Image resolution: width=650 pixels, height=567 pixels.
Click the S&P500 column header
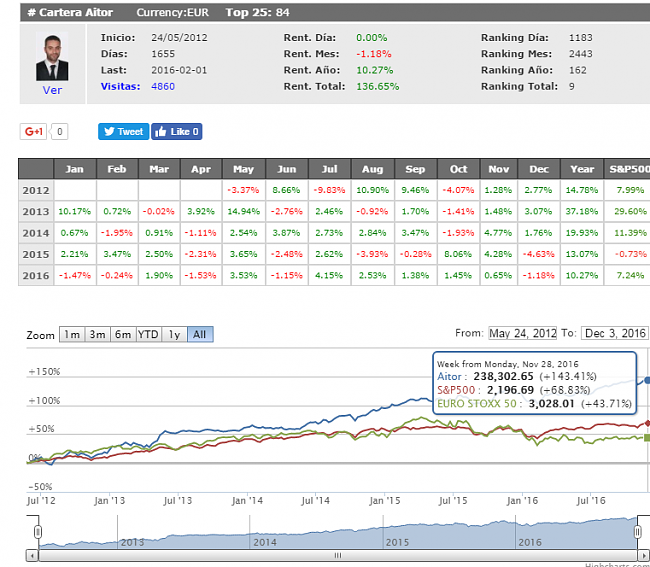point(627,169)
